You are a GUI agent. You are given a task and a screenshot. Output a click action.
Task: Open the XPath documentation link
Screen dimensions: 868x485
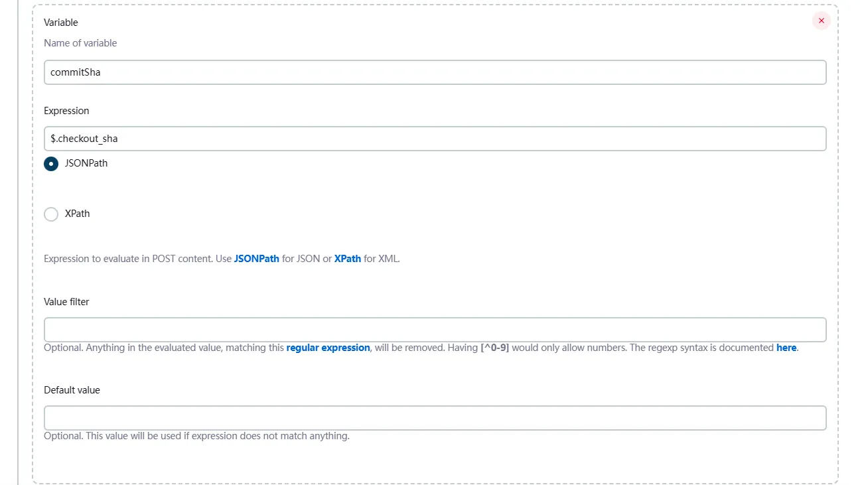pos(348,259)
